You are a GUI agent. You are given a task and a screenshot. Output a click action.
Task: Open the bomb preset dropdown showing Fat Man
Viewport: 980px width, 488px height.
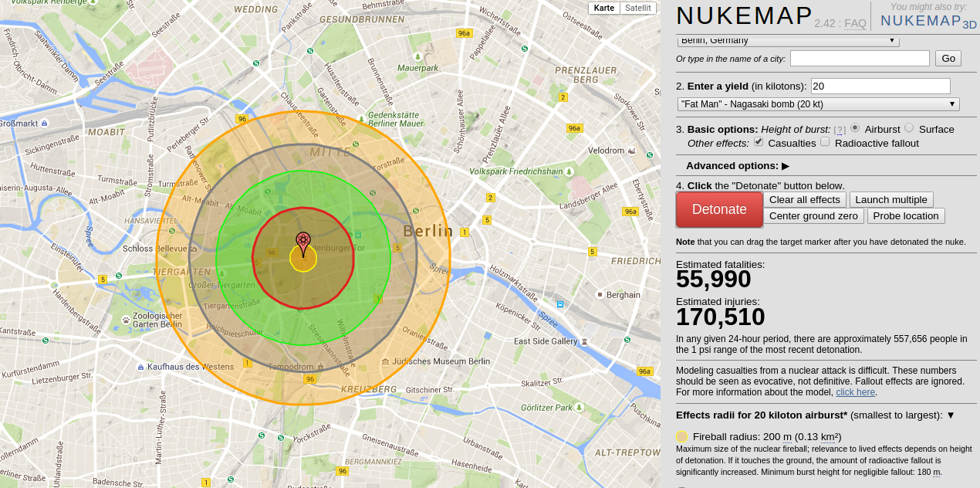coord(818,103)
